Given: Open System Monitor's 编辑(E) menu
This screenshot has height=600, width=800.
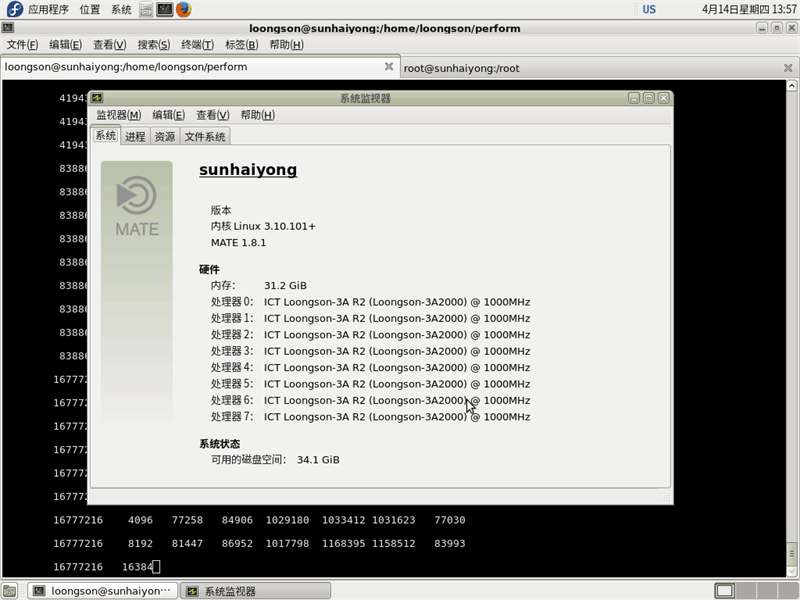Looking at the screenshot, I should (168, 115).
